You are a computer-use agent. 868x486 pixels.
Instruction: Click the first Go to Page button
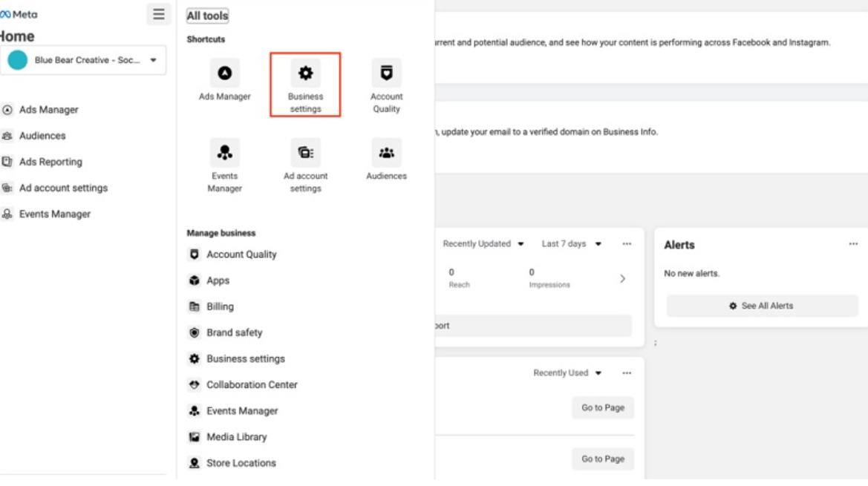602,407
